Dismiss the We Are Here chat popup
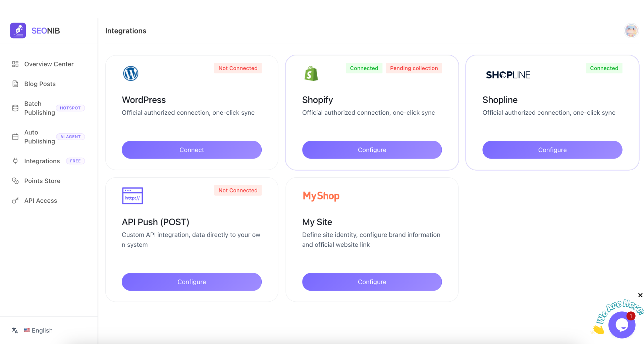Viewport: 644px width, 362px height. click(x=640, y=295)
